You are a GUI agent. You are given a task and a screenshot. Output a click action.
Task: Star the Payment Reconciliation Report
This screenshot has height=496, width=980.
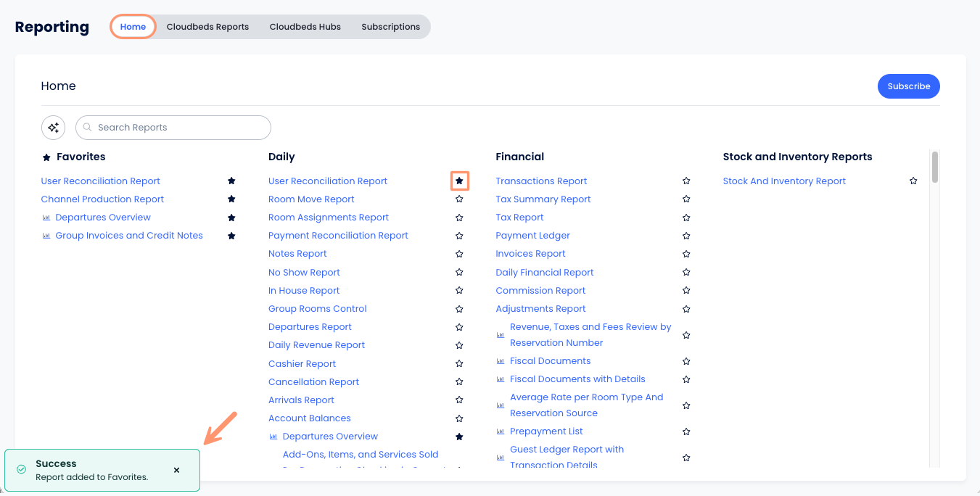point(459,236)
